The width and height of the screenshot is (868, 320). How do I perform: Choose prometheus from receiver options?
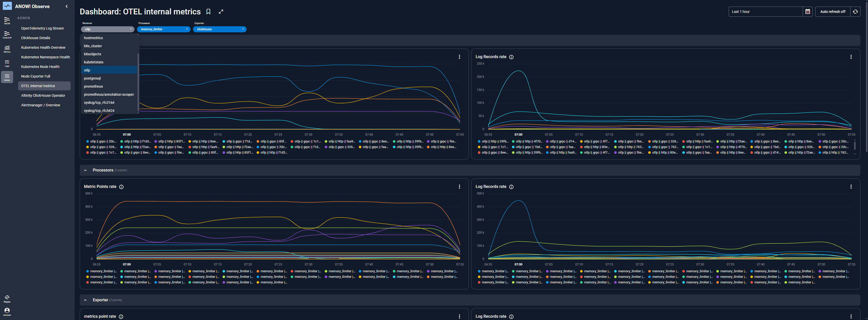(x=93, y=86)
